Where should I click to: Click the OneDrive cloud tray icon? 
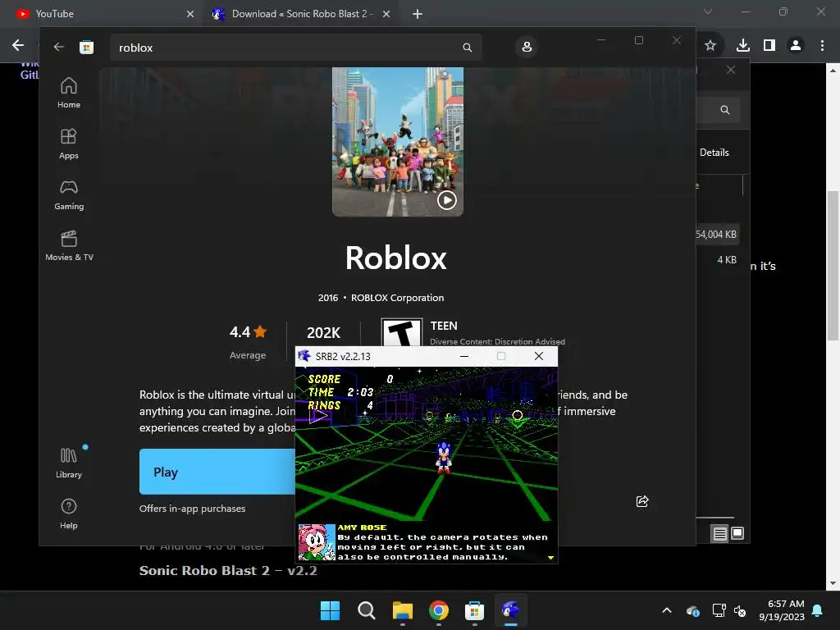(692, 610)
